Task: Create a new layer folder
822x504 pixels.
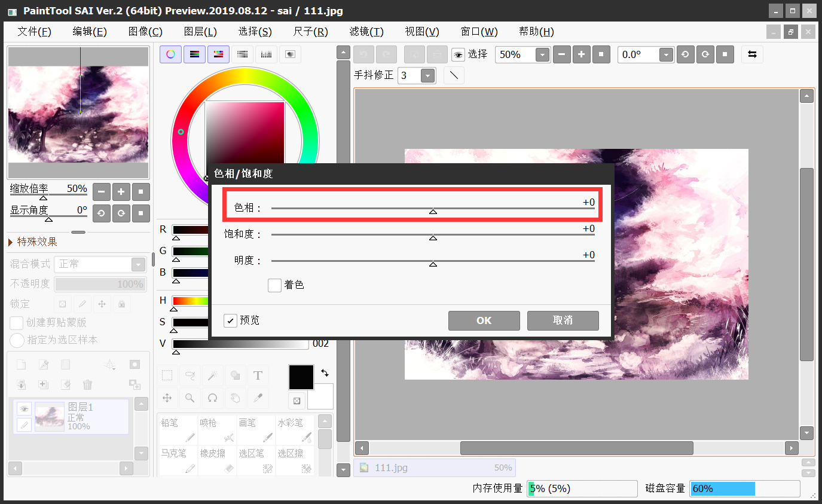Action: [66, 365]
